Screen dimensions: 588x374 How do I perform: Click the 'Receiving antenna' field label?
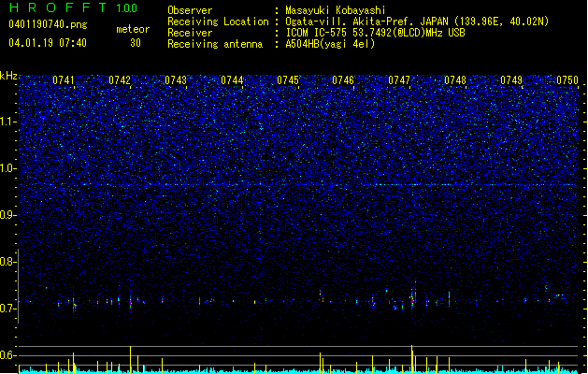point(215,44)
